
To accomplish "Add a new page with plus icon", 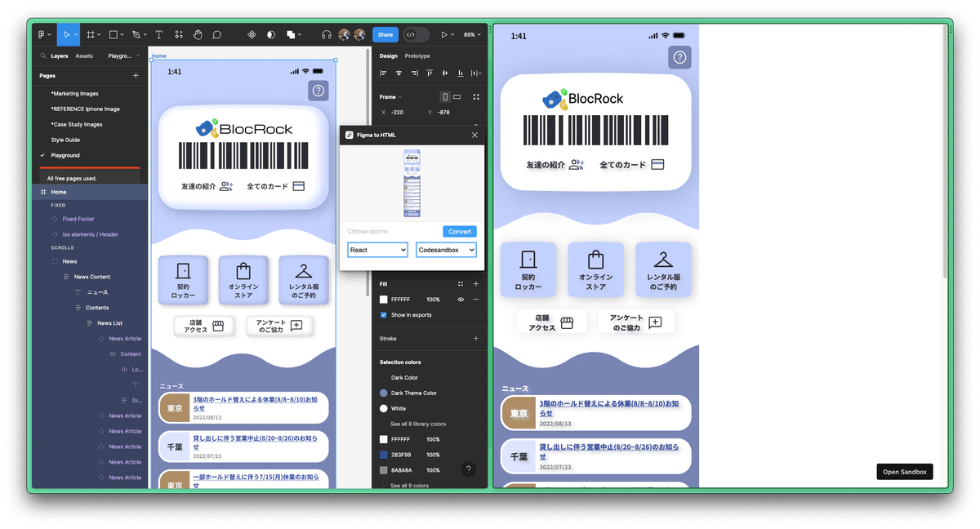I will point(136,76).
